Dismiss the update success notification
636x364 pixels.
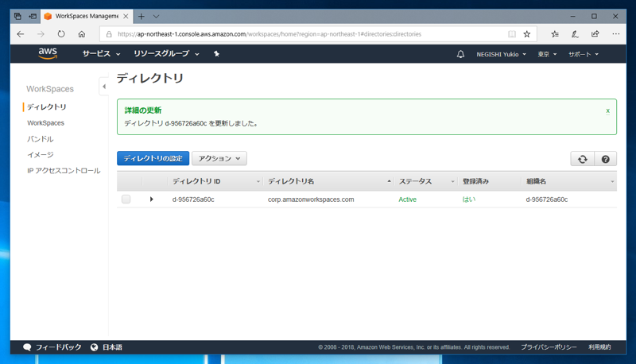(x=607, y=110)
